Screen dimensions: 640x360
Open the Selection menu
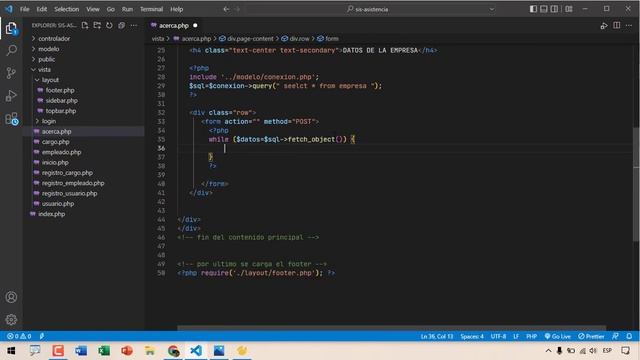click(x=67, y=9)
